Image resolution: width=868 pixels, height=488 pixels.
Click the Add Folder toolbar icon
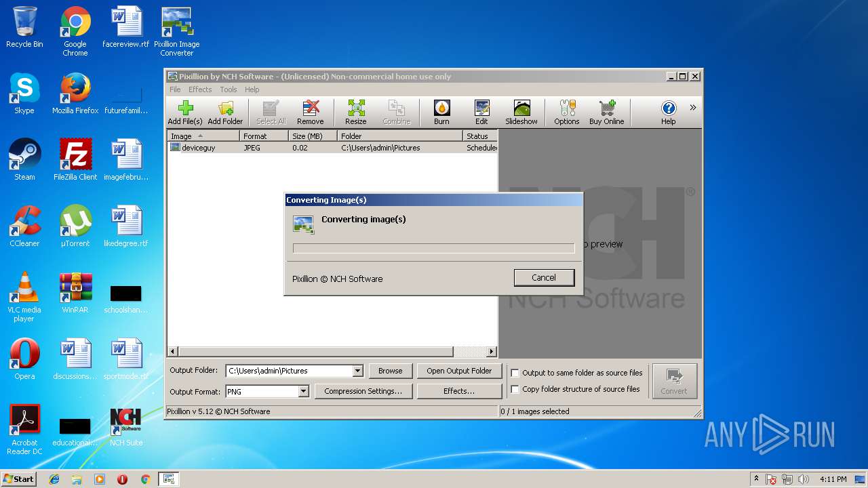click(x=225, y=113)
